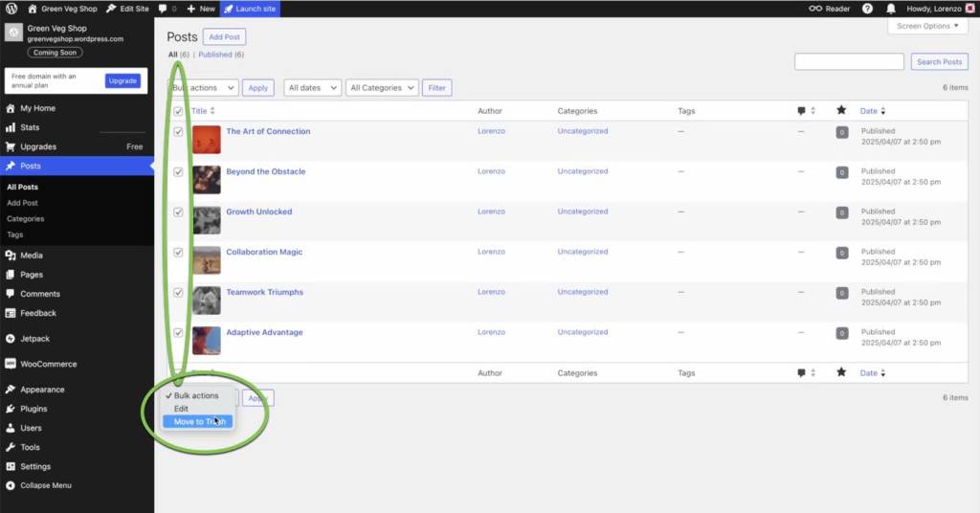This screenshot has width=980, height=513.
Task: Open the notifications bell icon
Action: pos(891,9)
